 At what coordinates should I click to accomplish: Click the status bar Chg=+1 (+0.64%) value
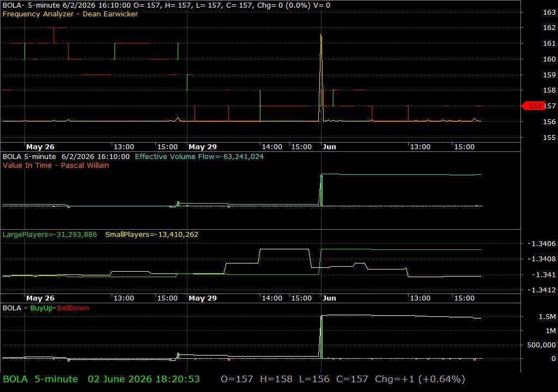click(420, 379)
